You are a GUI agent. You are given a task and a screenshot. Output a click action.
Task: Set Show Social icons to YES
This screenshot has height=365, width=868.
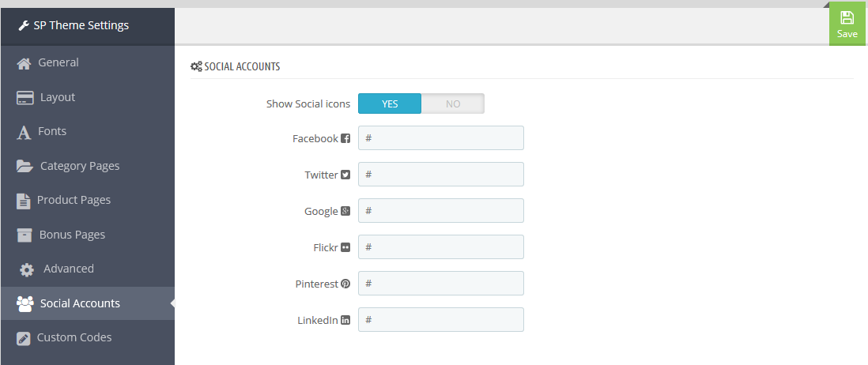point(390,103)
